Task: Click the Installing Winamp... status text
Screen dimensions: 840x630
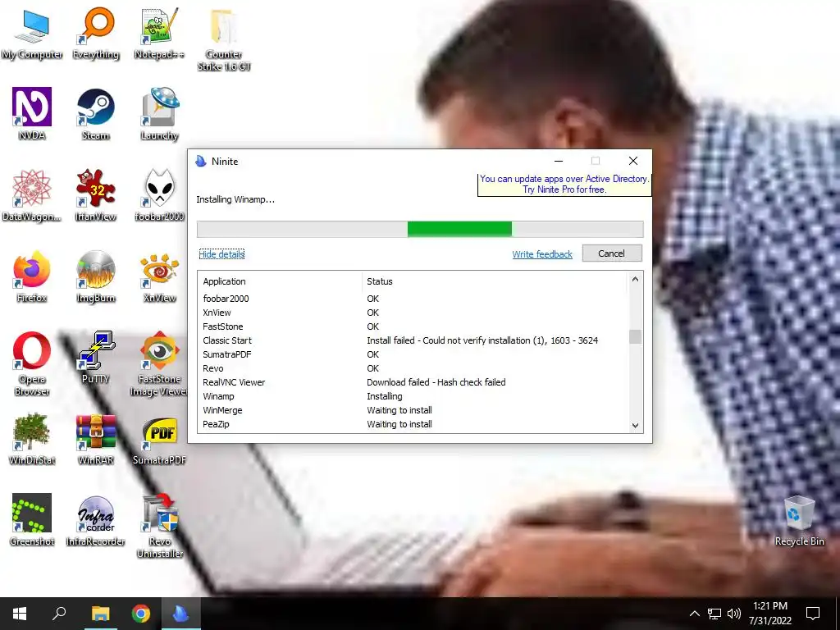Action: [x=235, y=199]
